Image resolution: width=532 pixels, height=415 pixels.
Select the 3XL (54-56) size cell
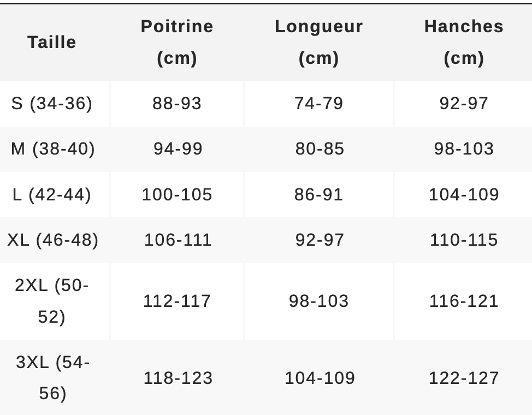point(53,378)
